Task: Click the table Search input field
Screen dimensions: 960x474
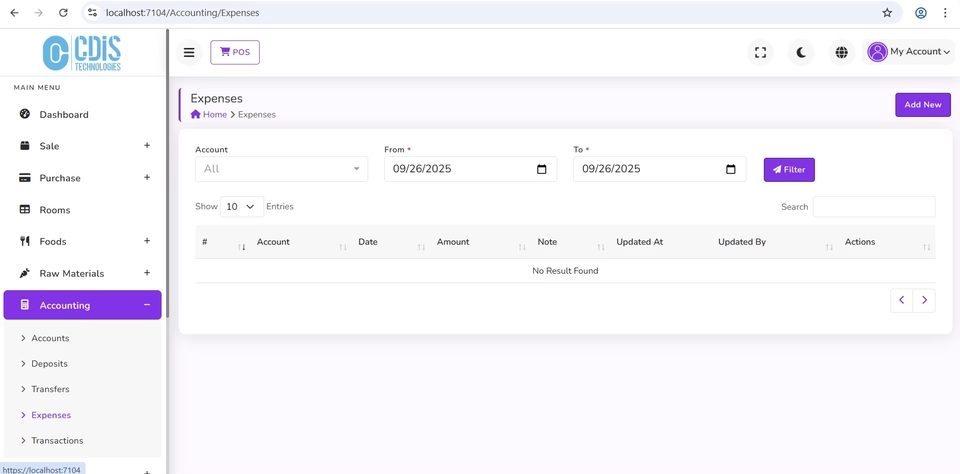Action: (873, 207)
